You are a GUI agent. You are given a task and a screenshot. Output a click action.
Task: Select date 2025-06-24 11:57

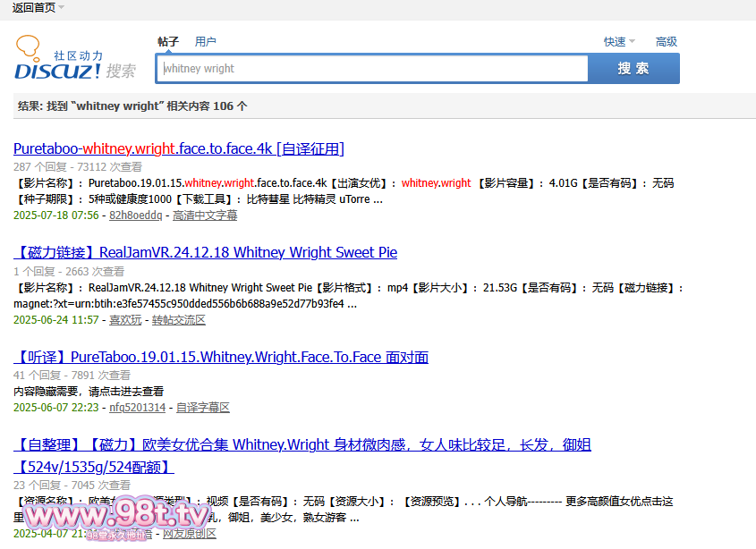click(56, 320)
